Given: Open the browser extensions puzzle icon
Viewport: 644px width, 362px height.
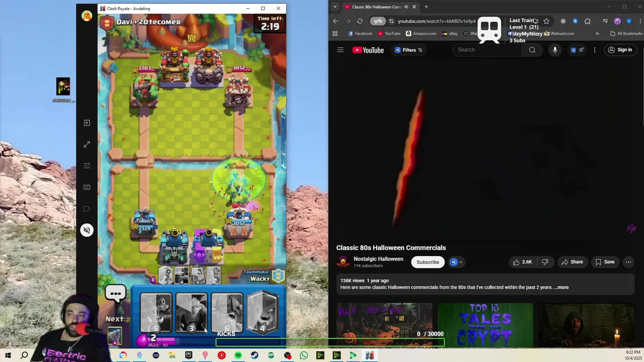Looking at the screenshot, I should click(587, 21).
